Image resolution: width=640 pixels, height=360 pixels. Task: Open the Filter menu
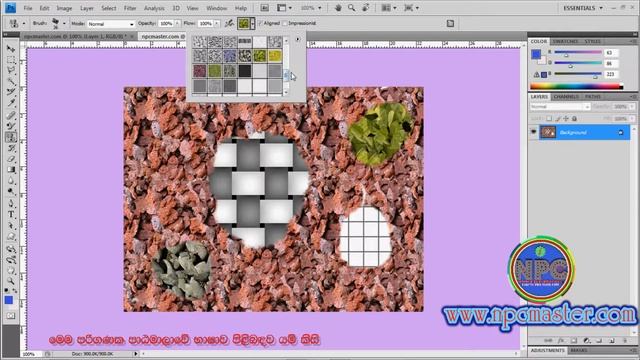(x=130, y=8)
